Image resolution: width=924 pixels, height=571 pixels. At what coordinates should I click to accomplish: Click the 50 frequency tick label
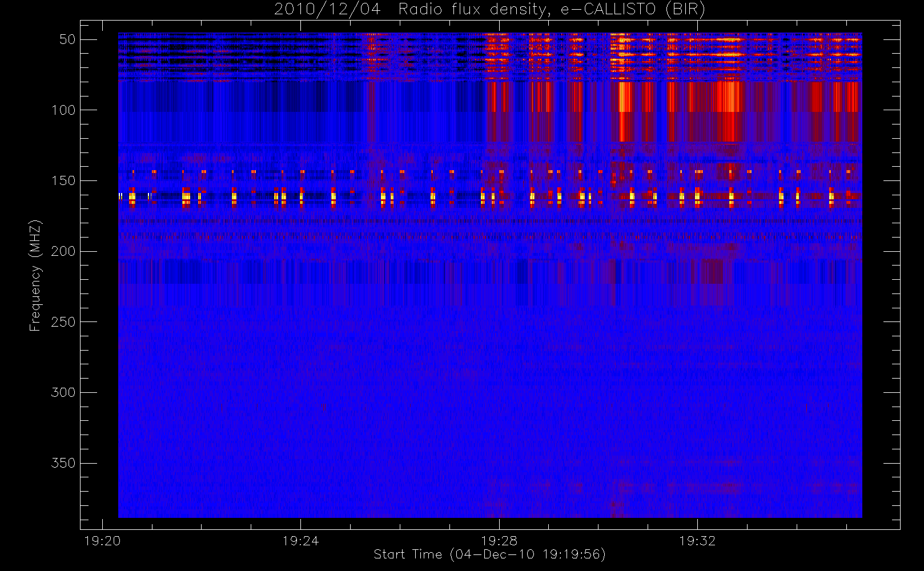[x=67, y=39]
